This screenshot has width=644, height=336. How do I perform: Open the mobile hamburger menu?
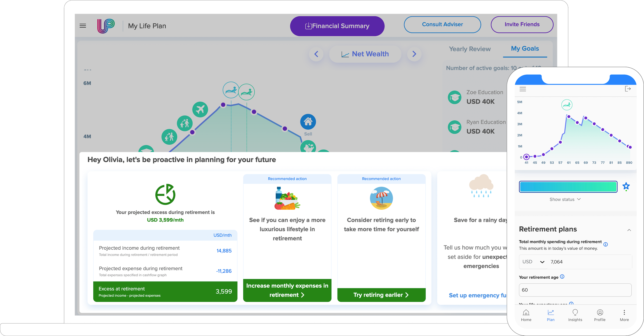click(523, 89)
